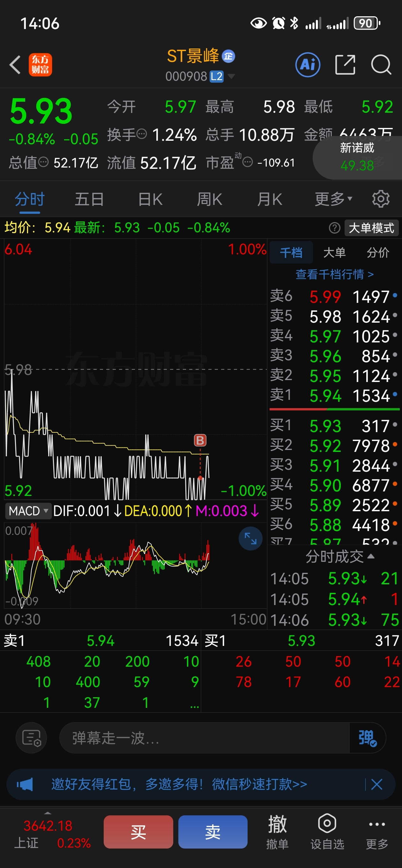
Task: Open chart settings gear icon
Action: pyautogui.click(x=381, y=199)
